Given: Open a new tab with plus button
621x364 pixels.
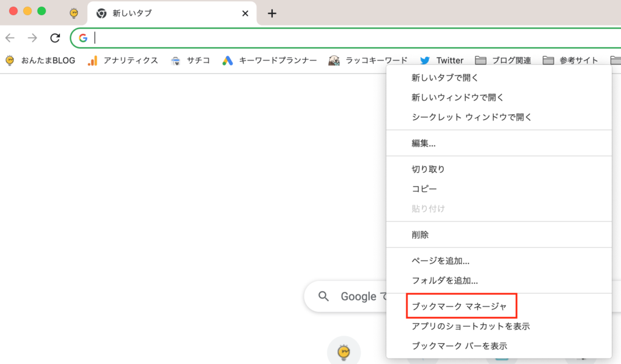Looking at the screenshot, I should tap(272, 13).
